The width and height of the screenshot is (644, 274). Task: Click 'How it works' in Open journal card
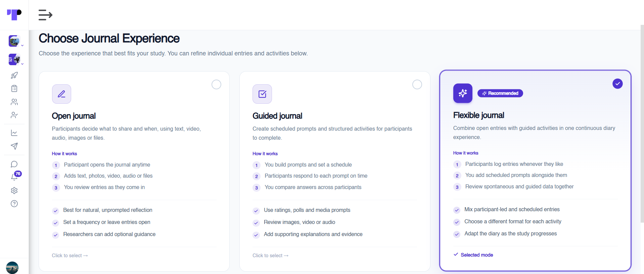click(64, 153)
